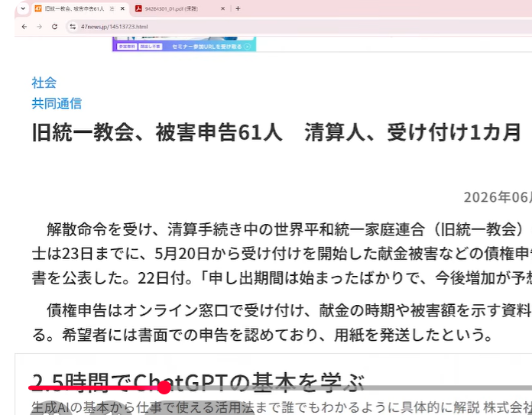
Task: Click the PDF icon on second tab
Action: point(138,9)
